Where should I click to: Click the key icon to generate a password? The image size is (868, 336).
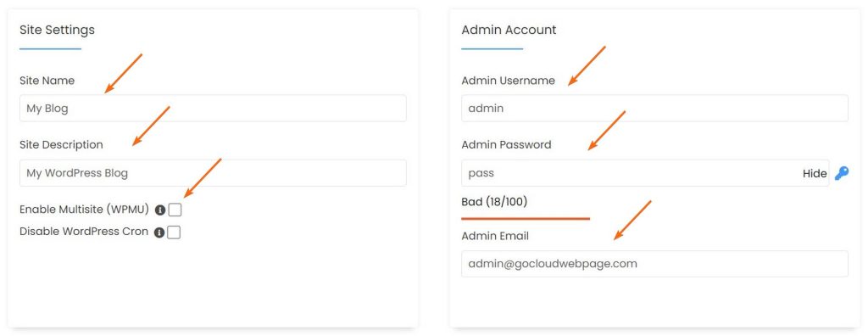(x=842, y=173)
